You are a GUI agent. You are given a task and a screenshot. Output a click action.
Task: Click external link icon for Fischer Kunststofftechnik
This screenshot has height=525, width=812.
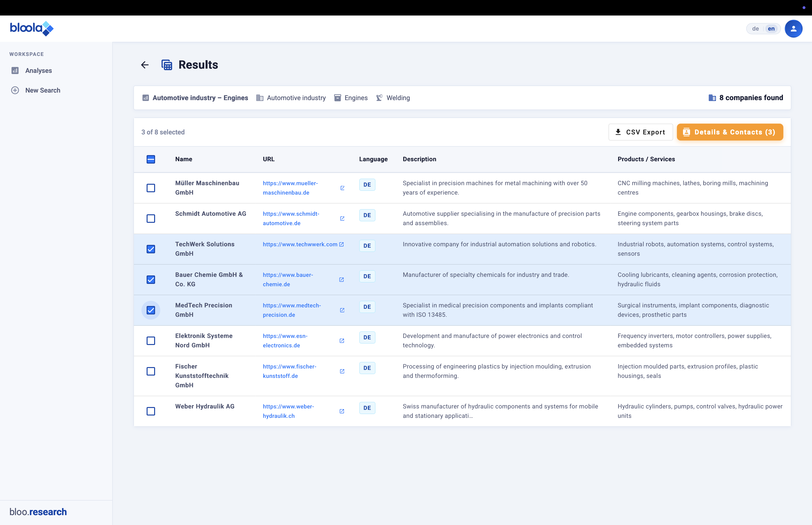[x=342, y=371]
